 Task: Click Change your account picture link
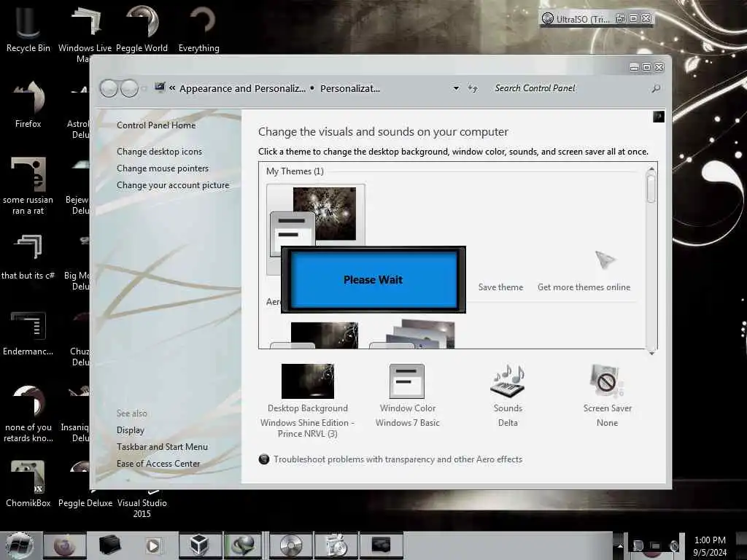173,185
